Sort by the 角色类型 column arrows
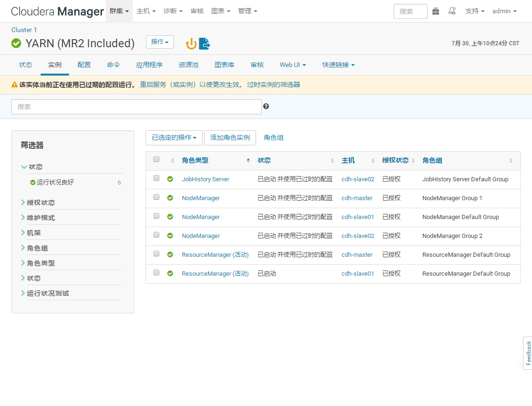 tap(249, 161)
